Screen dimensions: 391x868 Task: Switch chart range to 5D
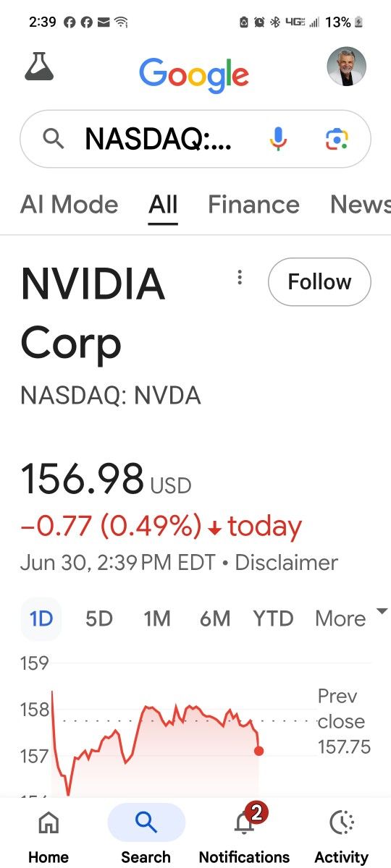click(x=99, y=619)
